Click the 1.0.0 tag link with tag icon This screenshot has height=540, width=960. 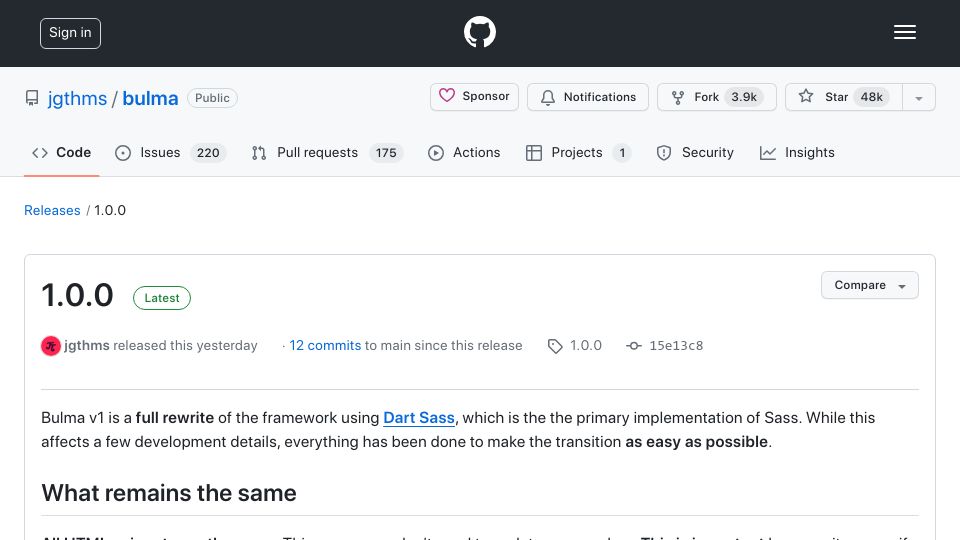(574, 345)
